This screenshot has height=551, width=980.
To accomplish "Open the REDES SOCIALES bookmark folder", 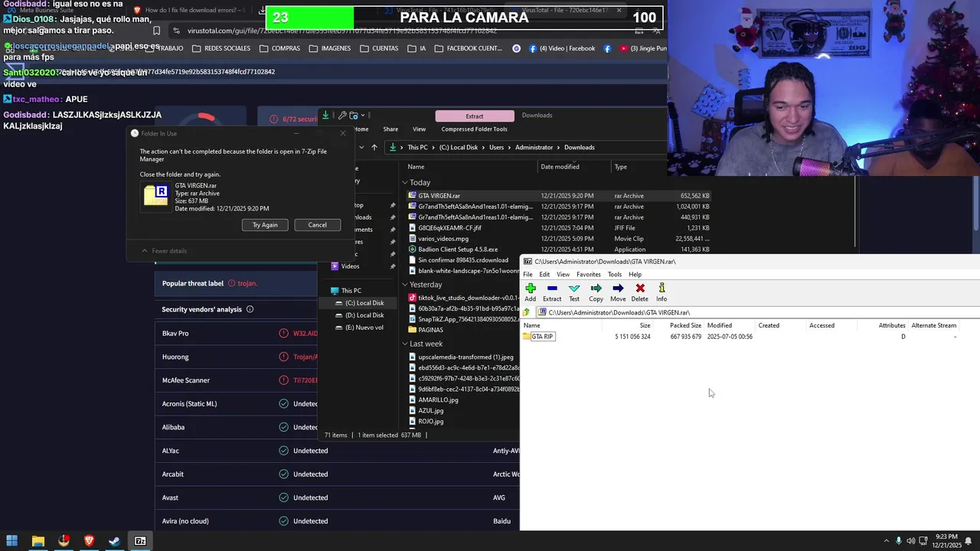I will pyautogui.click(x=221, y=48).
